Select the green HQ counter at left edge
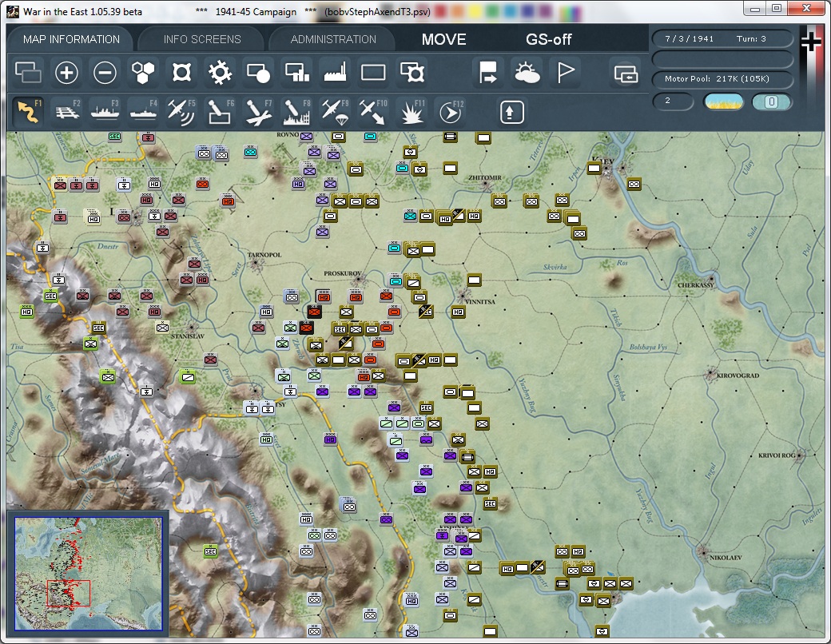Image resolution: width=831 pixels, height=644 pixels. pyautogui.click(x=26, y=312)
